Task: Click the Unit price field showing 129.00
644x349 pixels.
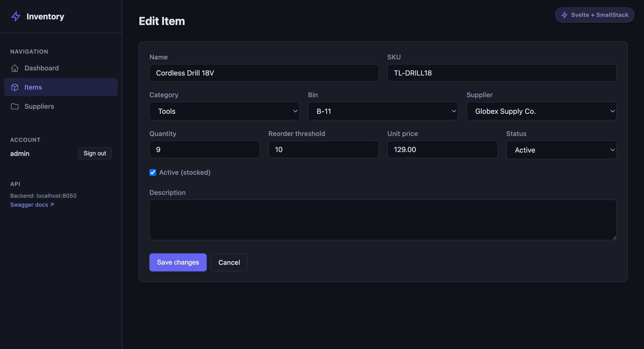Action: [443, 149]
